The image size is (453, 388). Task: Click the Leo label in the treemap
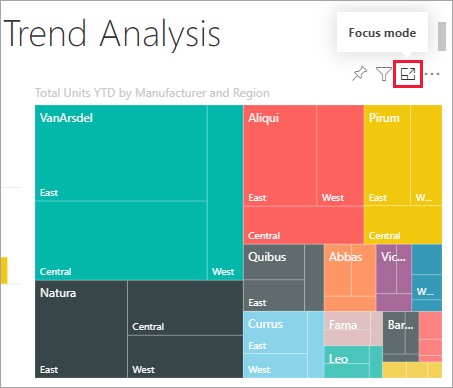[338, 359]
